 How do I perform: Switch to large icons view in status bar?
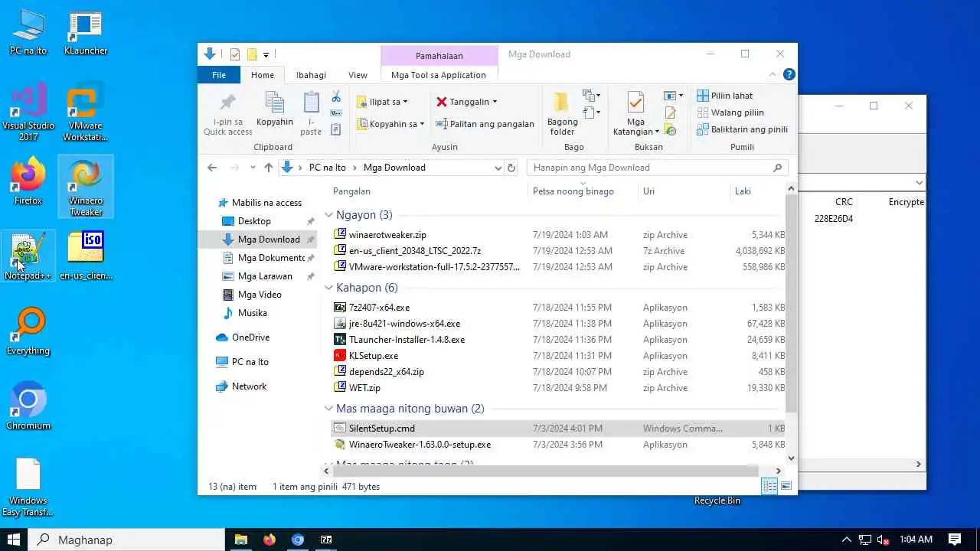click(786, 487)
